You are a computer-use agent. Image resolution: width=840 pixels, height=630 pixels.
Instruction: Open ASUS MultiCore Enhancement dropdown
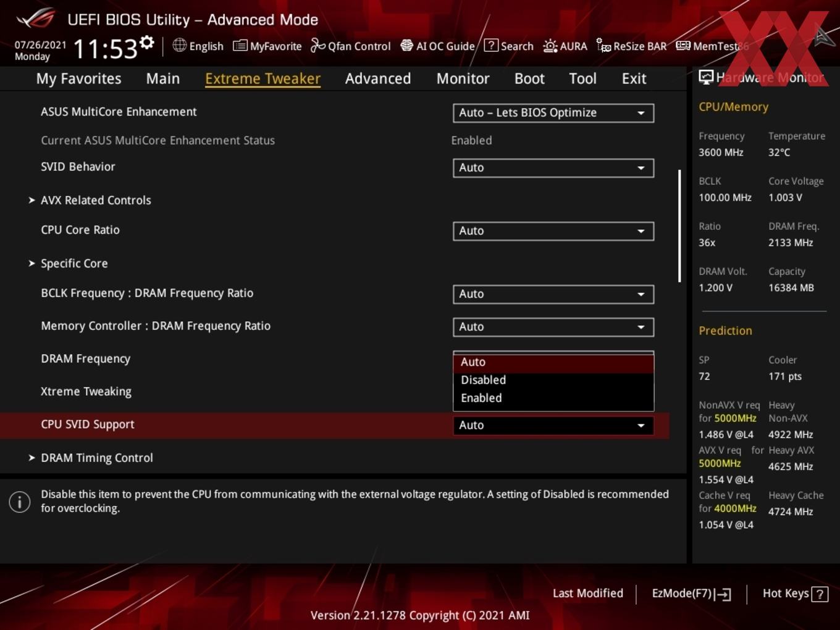tap(553, 113)
